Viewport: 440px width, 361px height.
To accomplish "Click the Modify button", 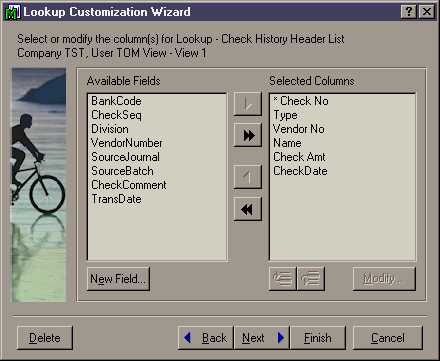I will pos(384,278).
